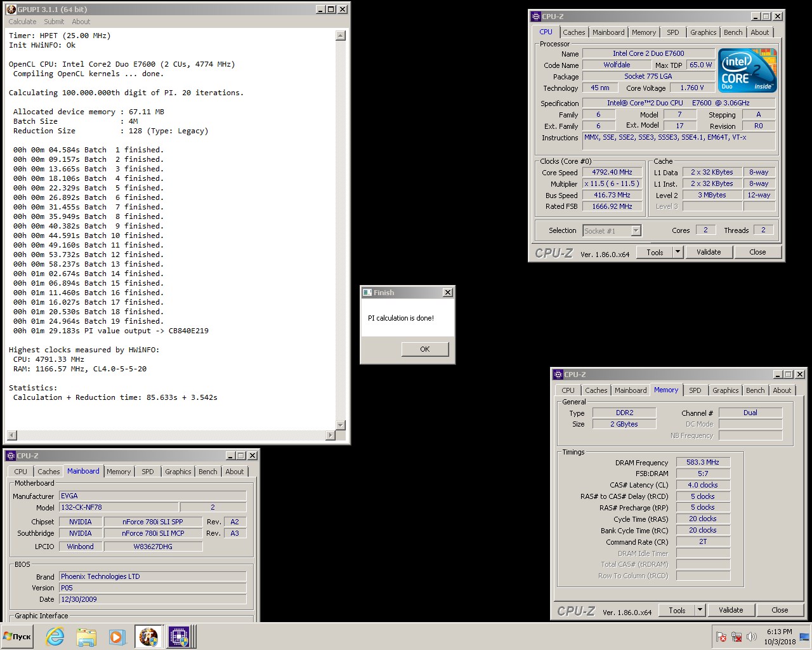Click the processor name Intel Core 2 Duo E7600
Viewport: 812px width, 650px height.
648,53
